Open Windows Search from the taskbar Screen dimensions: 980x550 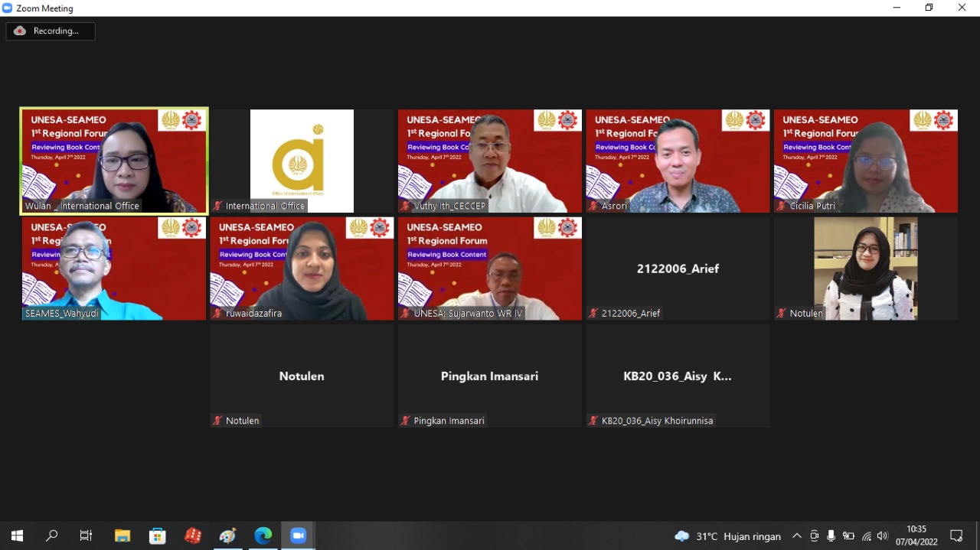52,535
